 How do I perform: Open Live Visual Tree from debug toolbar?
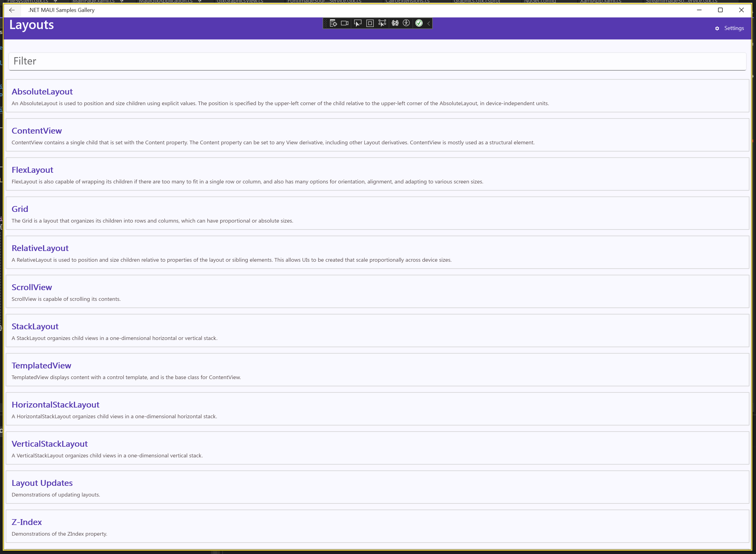(x=333, y=23)
